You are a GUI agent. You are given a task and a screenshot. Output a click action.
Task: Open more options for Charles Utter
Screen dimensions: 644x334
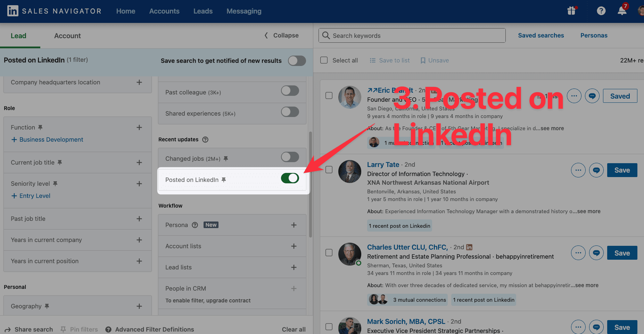pyautogui.click(x=578, y=253)
